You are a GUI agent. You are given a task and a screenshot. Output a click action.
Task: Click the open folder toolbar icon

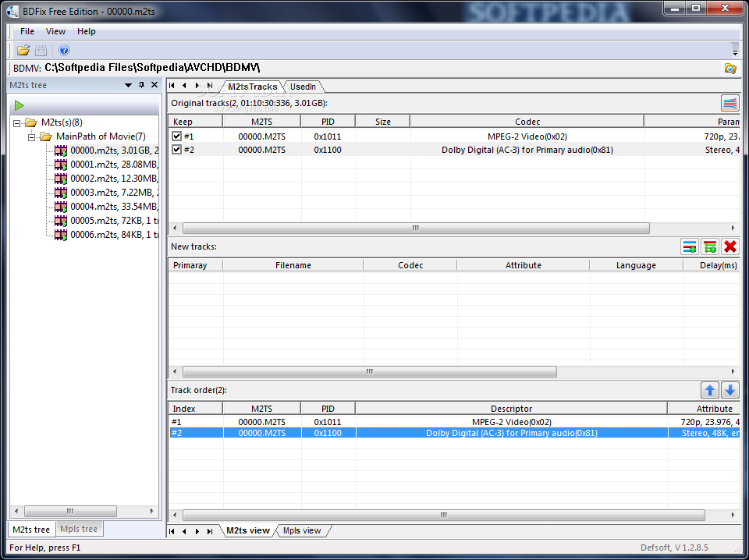click(23, 50)
